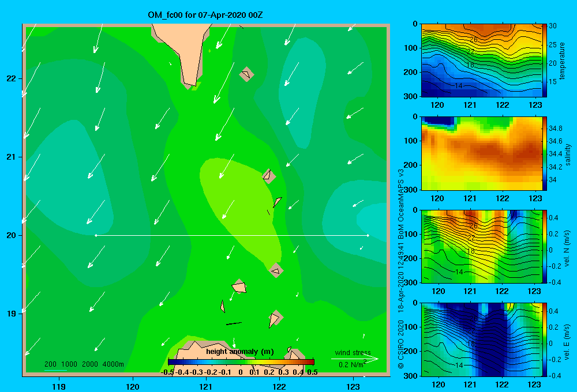Screen dimensions: 577x392
Task: Click the vel. N color scale bar
Action: click(545, 246)
